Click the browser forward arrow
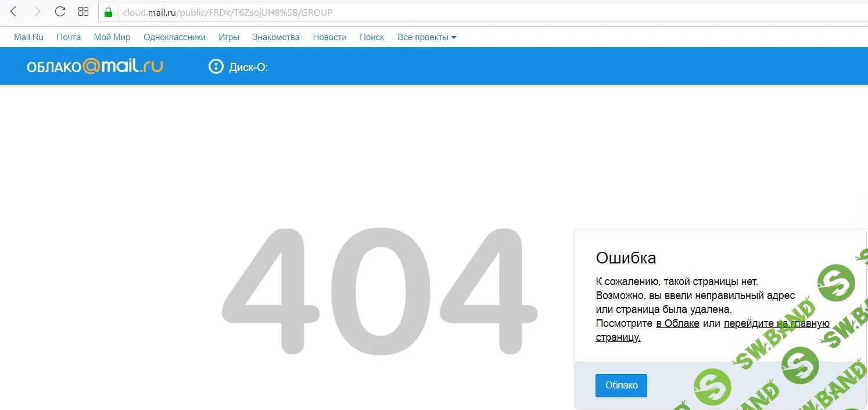The width and height of the screenshot is (868, 410). tap(37, 12)
